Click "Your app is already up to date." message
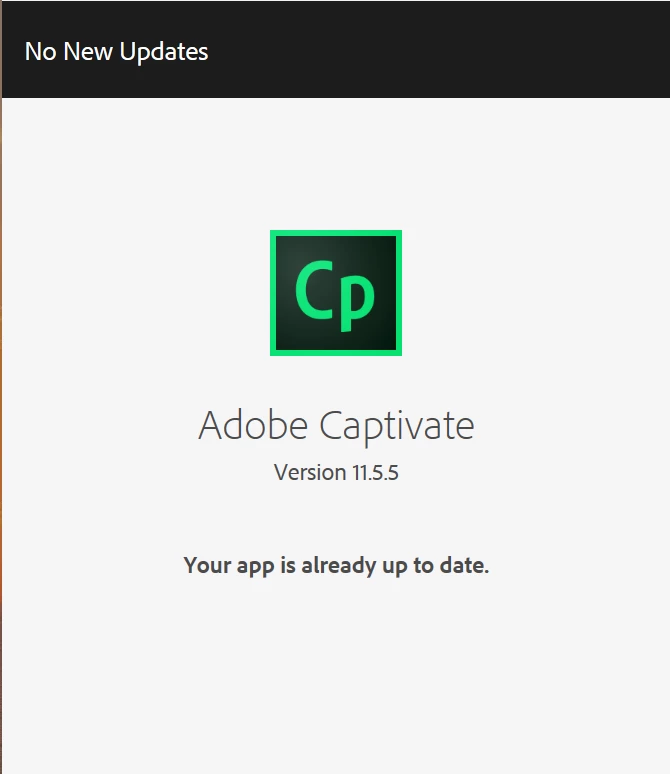 pos(336,566)
